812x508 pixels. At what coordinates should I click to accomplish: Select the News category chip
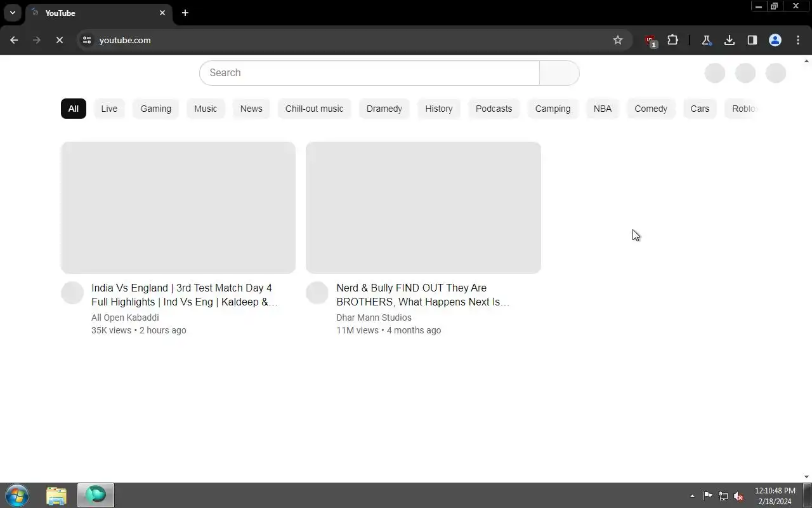[251, 109]
